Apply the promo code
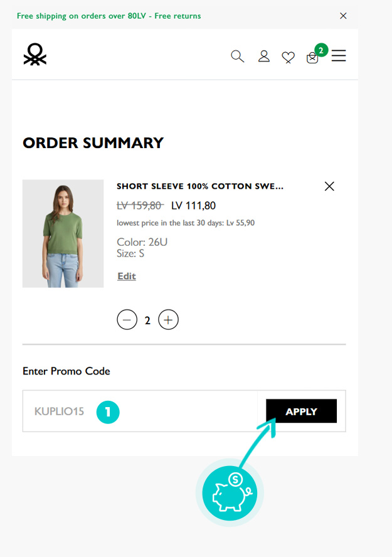 (x=301, y=411)
